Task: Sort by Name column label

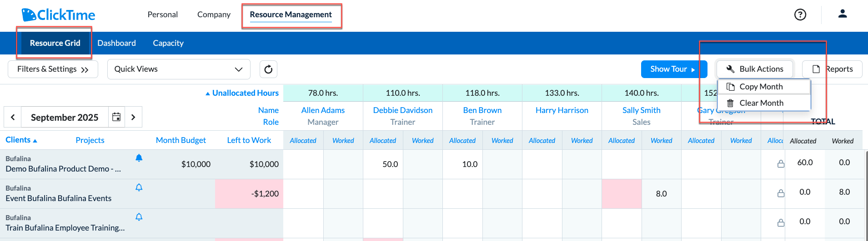Action: (268, 110)
